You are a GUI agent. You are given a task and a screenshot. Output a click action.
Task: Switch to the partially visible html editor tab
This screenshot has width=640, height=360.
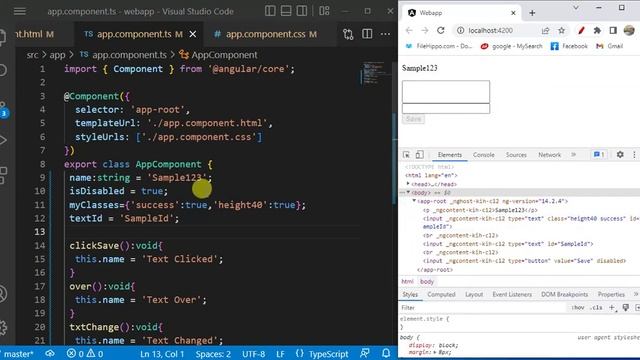35,35
